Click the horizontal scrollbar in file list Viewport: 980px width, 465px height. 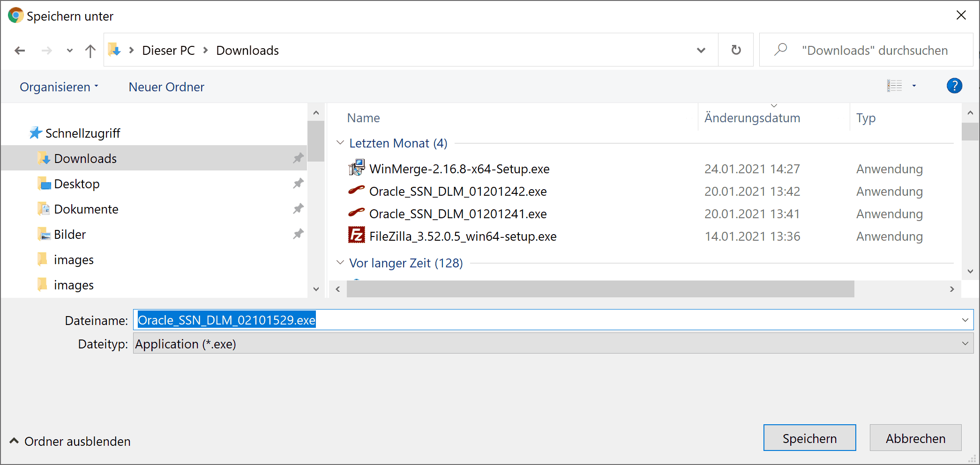(600, 289)
